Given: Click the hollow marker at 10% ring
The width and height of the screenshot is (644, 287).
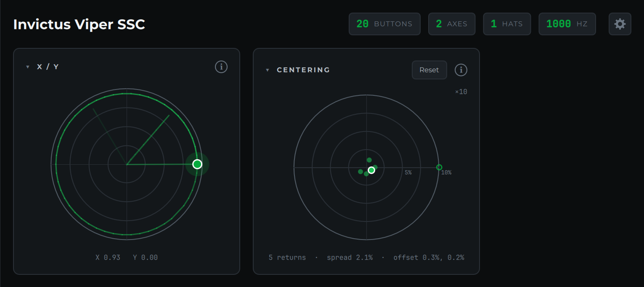Looking at the screenshot, I should (439, 167).
